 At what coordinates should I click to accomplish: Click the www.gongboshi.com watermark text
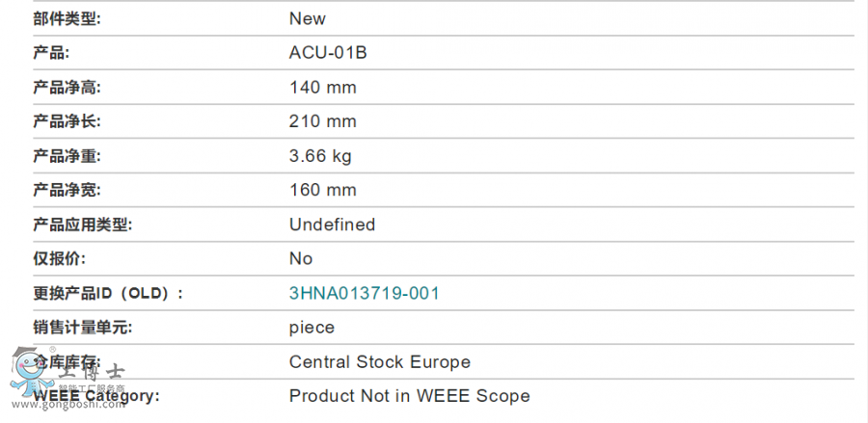pyautogui.click(x=68, y=404)
